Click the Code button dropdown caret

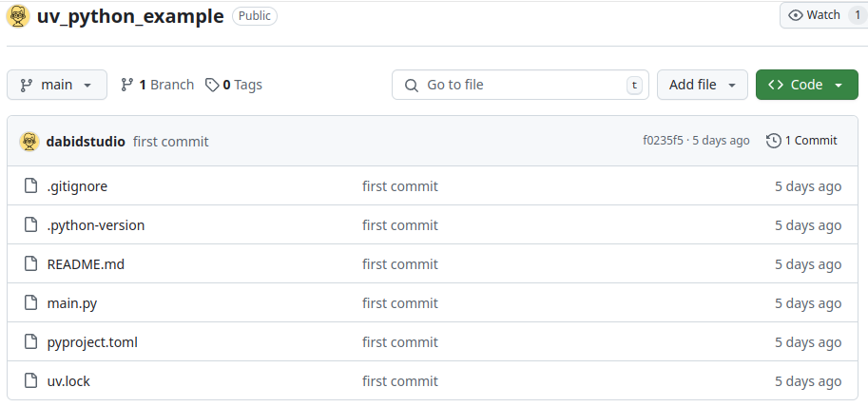[x=839, y=86]
